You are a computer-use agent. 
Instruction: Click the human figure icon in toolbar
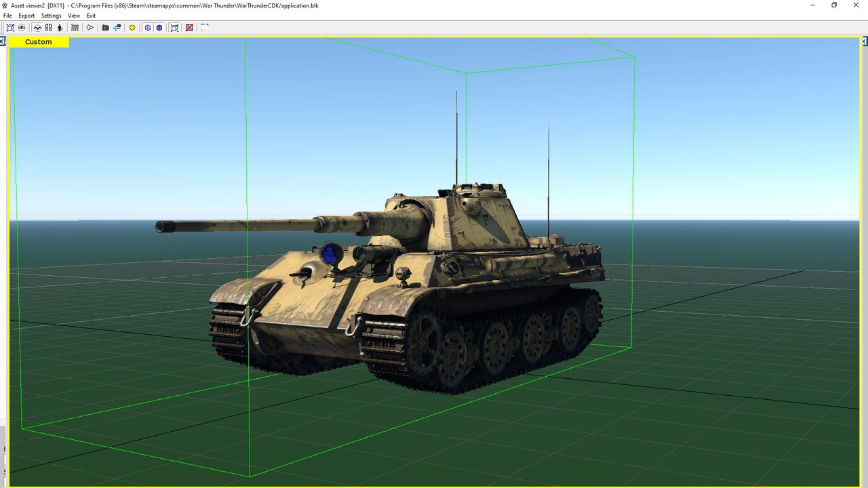tap(60, 28)
